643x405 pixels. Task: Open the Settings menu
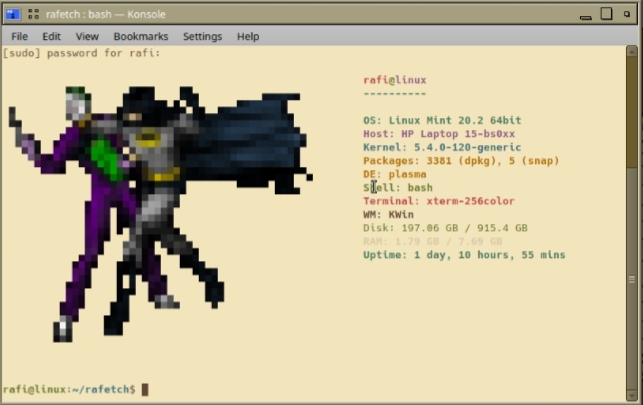[202, 36]
